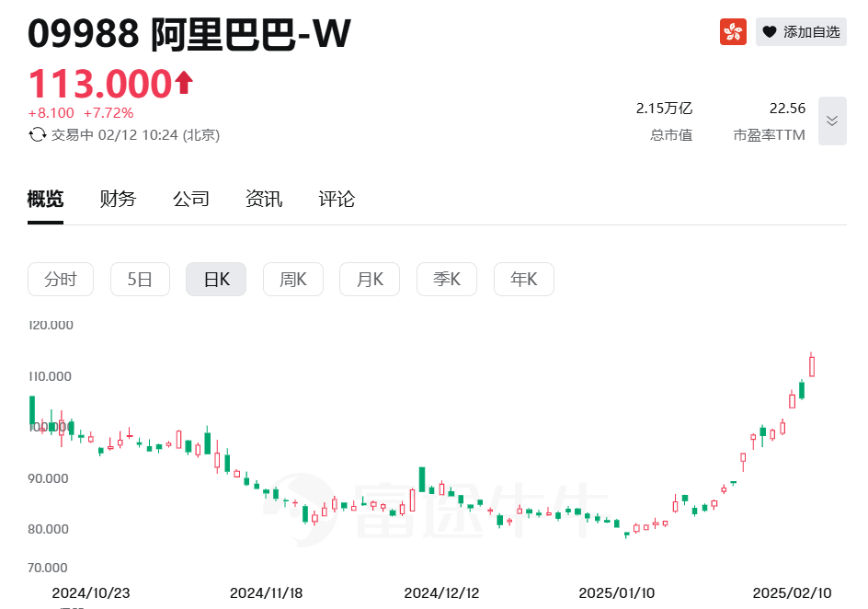Click the red up arrow beside price
Image resolution: width=868 pixels, height=609 pixels.
(184, 83)
